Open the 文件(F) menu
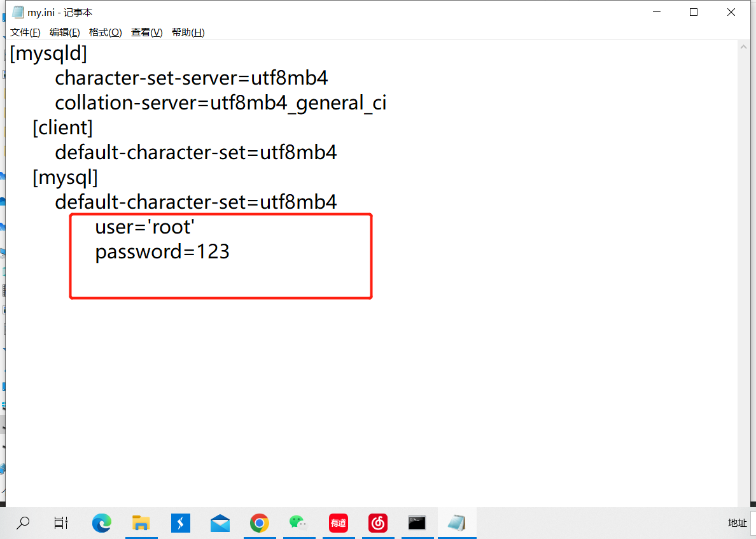Viewport: 756px width, 539px height. (25, 32)
